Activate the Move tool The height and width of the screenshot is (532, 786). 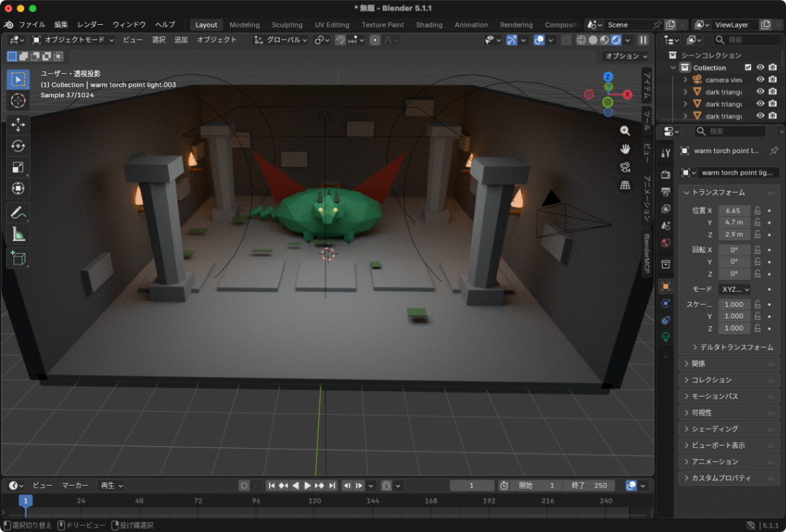(x=18, y=124)
